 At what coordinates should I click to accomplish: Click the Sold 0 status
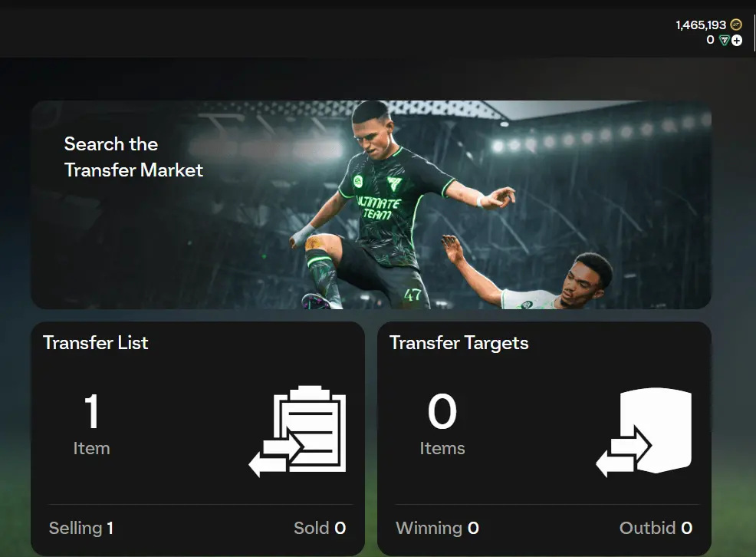pos(320,528)
